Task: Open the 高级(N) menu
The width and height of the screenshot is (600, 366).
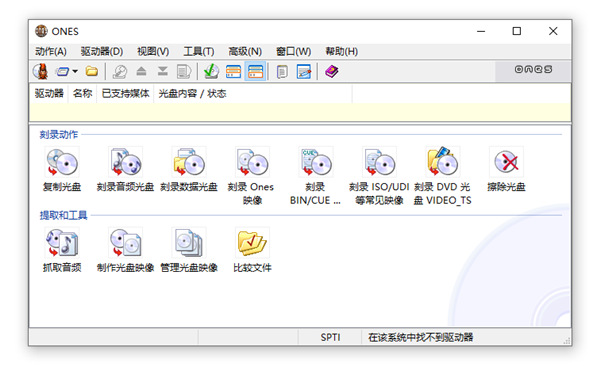Action: coord(245,51)
